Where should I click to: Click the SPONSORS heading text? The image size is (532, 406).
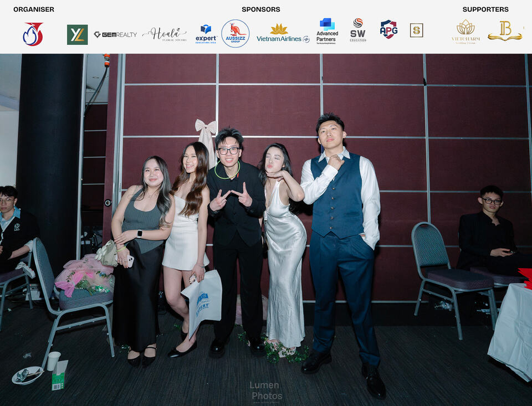pyautogui.click(x=261, y=9)
